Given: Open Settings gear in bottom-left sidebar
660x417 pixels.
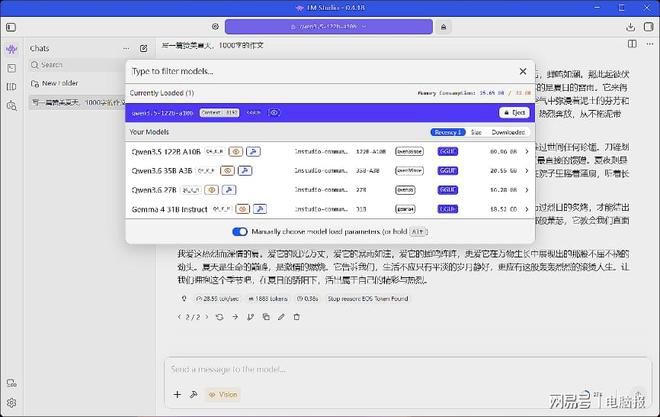Looking at the screenshot, I should click(11, 403).
